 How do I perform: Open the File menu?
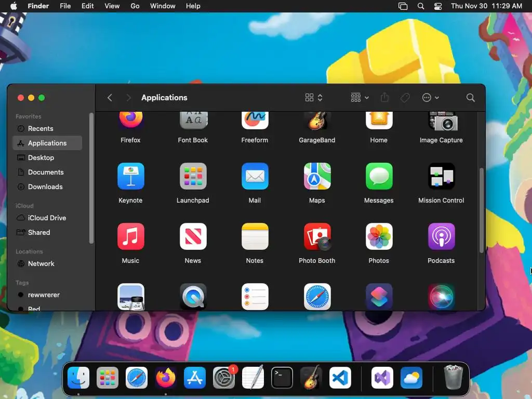pos(65,6)
